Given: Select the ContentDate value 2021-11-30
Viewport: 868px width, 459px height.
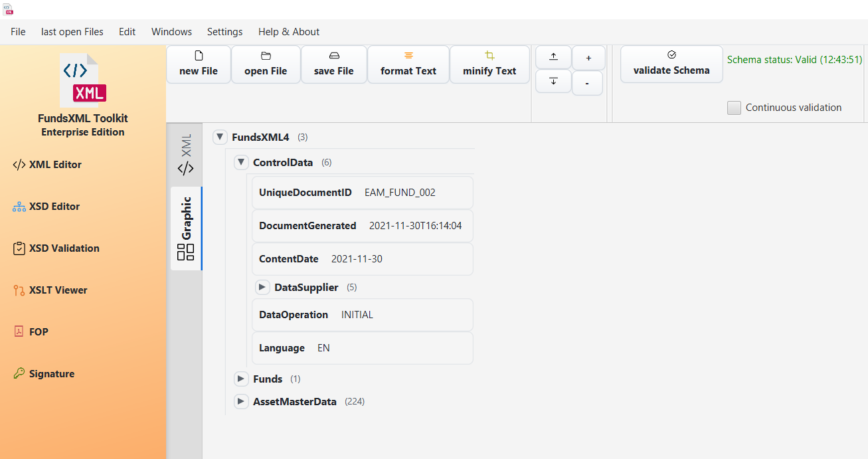Looking at the screenshot, I should pos(357,259).
